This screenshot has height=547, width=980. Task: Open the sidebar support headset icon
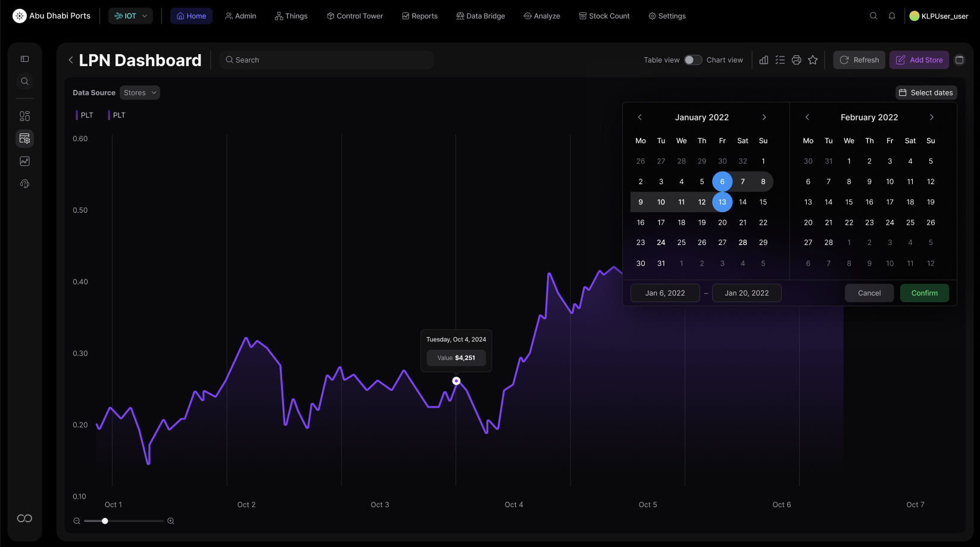pyautogui.click(x=24, y=184)
